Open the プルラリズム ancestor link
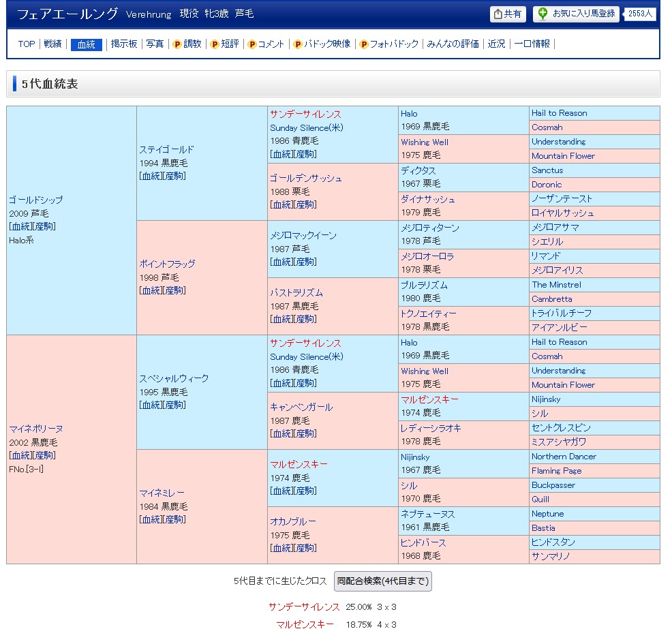 [425, 285]
